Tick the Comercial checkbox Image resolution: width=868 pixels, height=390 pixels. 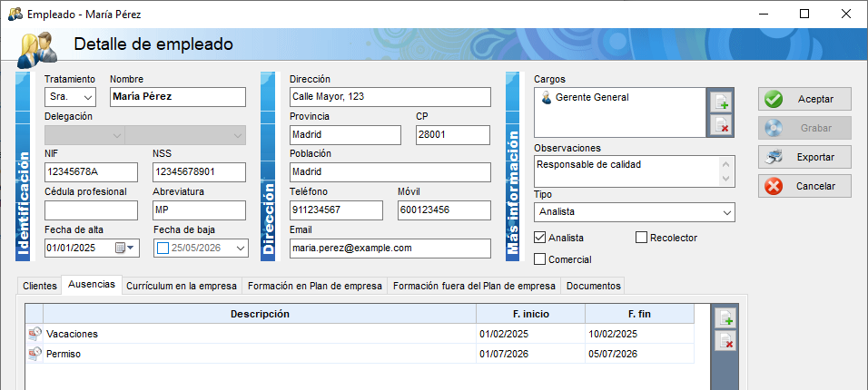coord(539,258)
